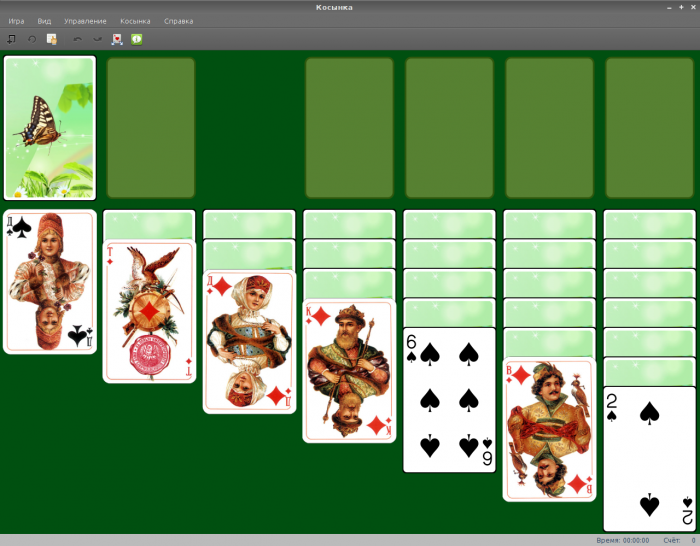Open the select game toolbar icon
The width and height of the screenshot is (700, 546).
pos(52,39)
